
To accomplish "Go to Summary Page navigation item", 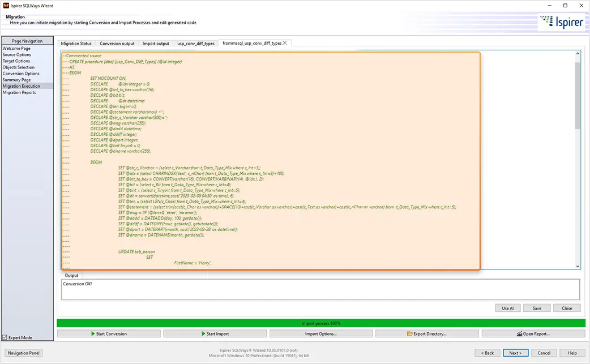I will coord(16,80).
